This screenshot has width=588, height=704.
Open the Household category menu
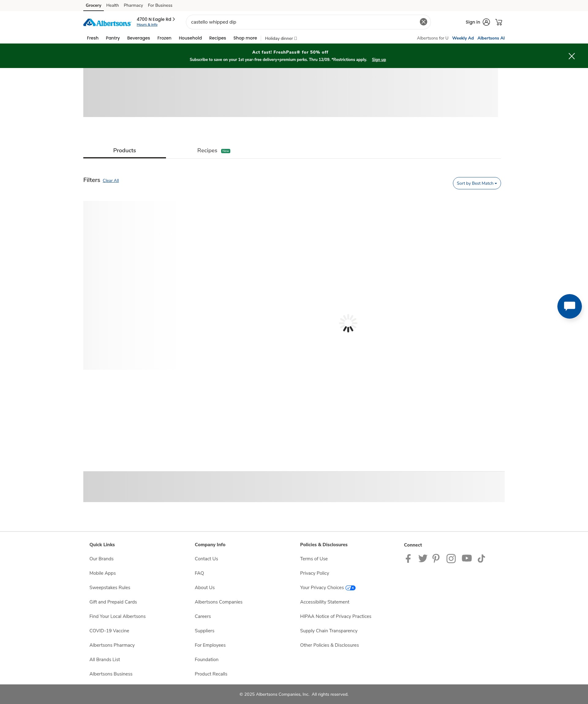pyautogui.click(x=190, y=38)
